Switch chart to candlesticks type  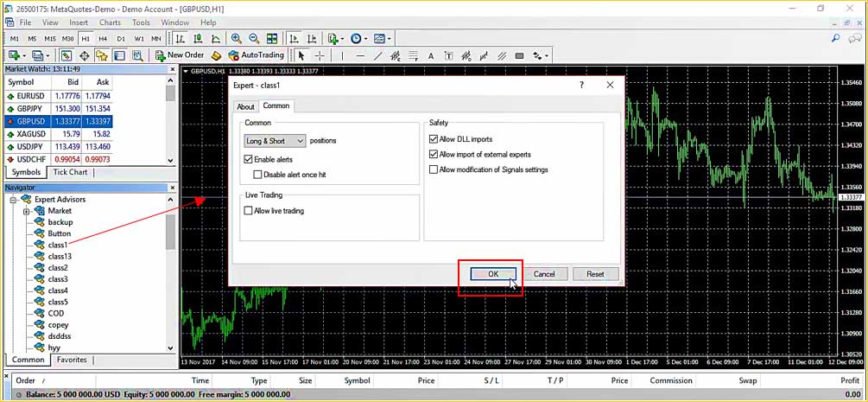[x=198, y=39]
